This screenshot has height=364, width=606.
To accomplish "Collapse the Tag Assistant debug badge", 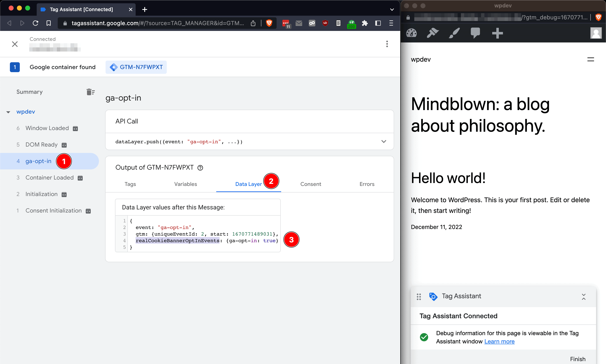I will [x=584, y=297].
